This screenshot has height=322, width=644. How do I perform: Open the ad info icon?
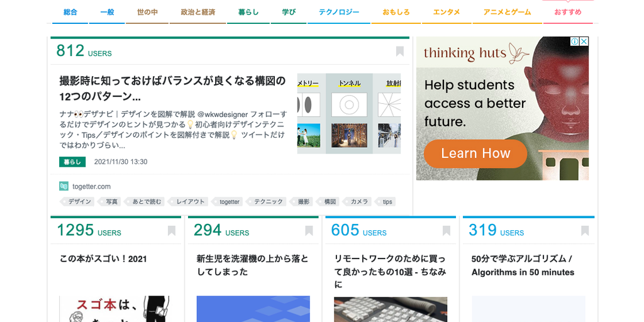(x=575, y=42)
